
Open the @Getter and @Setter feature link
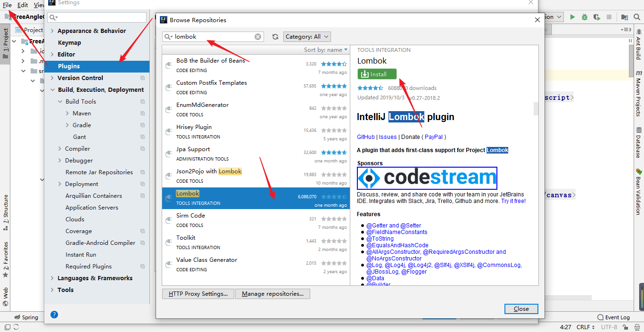click(x=394, y=226)
